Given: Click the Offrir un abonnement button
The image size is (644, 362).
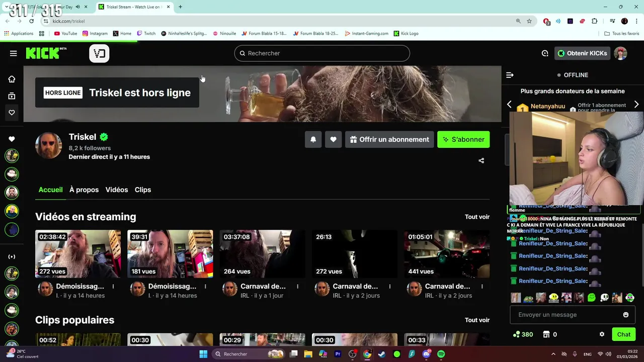Looking at the screenshot, I should click(x=389, y=139).
